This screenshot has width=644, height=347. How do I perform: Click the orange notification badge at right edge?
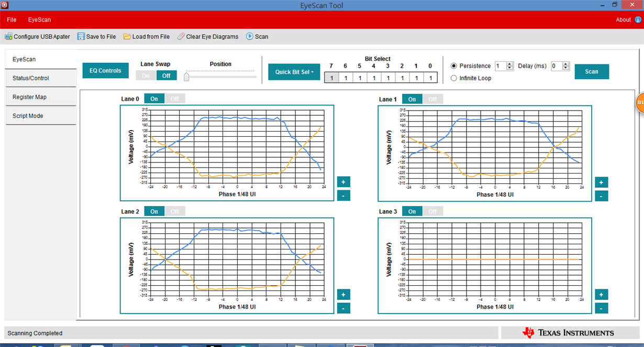coord(640,103)
